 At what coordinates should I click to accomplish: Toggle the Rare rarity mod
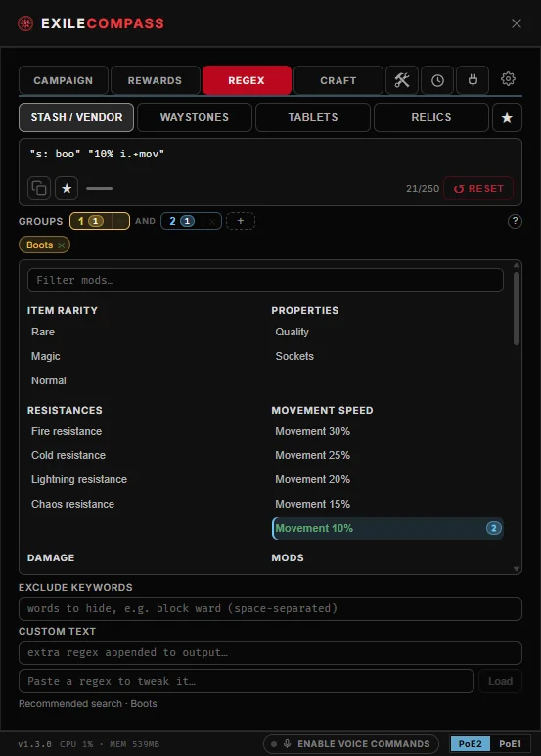click(43, 332)
